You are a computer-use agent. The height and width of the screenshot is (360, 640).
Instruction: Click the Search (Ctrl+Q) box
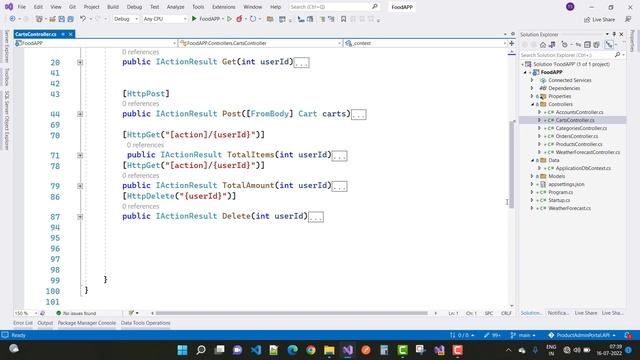[x=333, y=7]
